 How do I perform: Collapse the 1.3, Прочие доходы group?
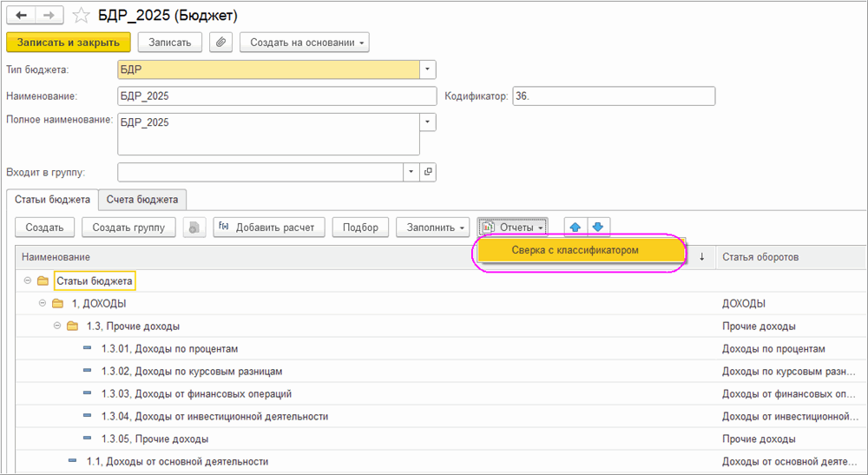tap(57, 326)
